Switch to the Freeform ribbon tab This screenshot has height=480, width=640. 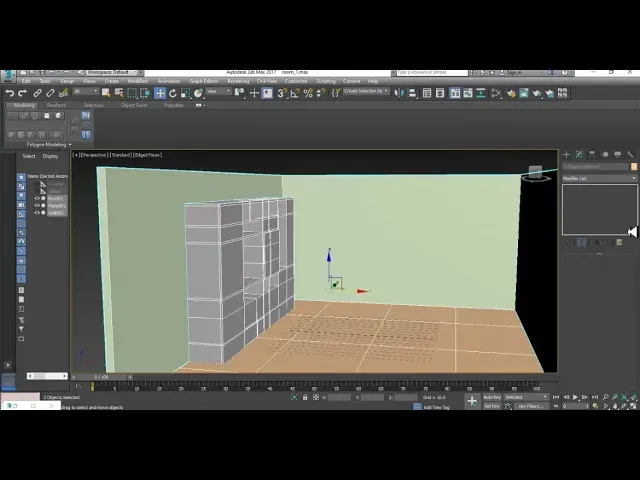tap(56, 105)
